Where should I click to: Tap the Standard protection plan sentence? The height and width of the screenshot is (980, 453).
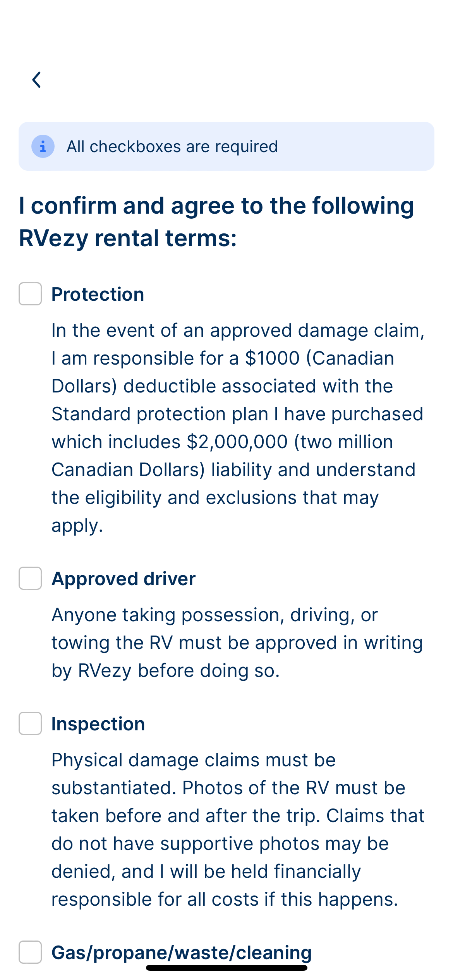point(237,414)
